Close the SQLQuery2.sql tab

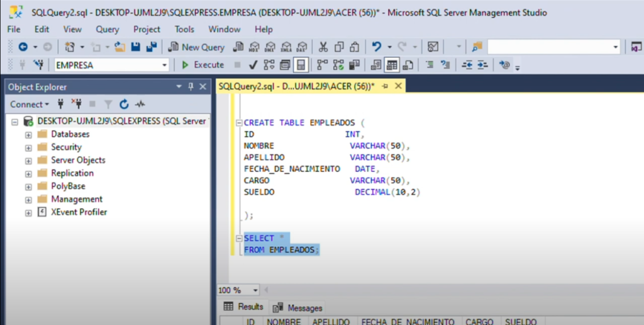tap(398, 86)
